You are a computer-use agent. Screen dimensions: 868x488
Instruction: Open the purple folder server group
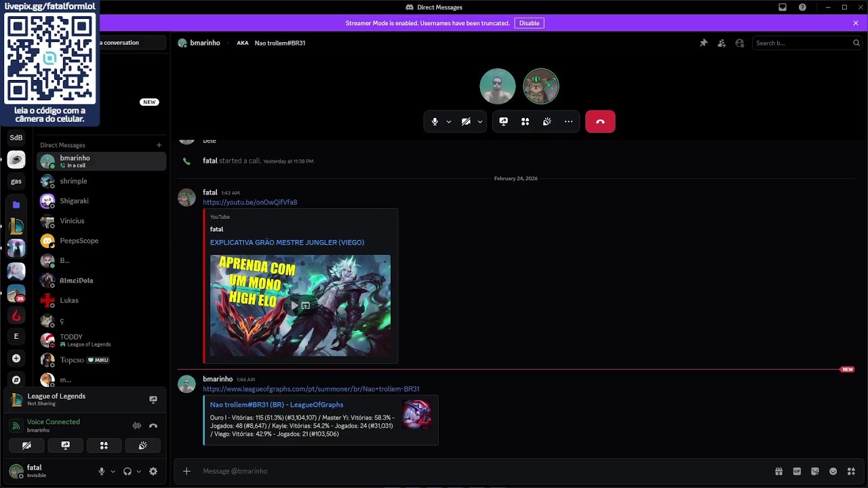point(16,204)
